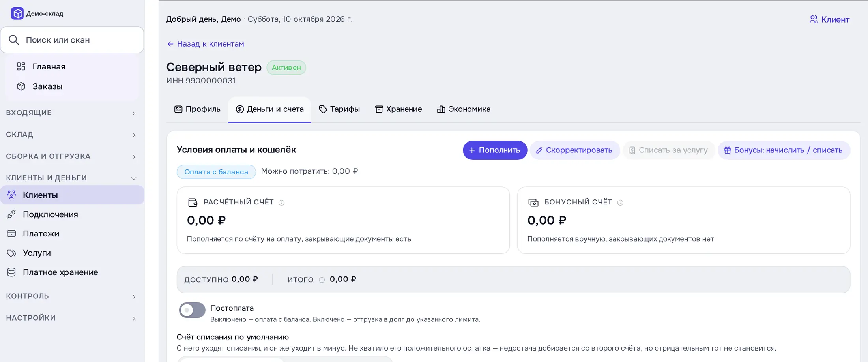Go to Услуги in the sidebar
Image resolution: width=868 pixels, height=362 pixels.
point(72,253)
